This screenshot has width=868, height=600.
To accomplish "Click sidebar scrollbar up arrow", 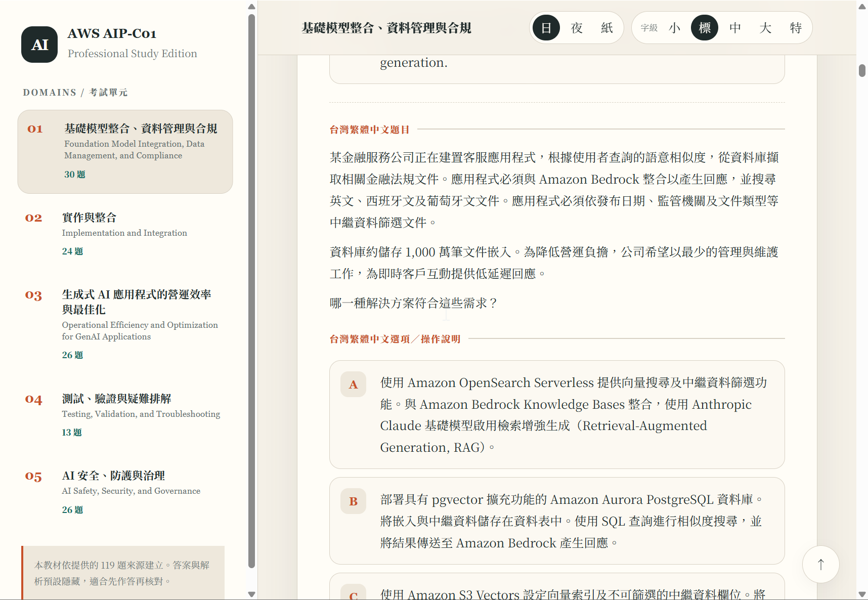I will (252, 7).
